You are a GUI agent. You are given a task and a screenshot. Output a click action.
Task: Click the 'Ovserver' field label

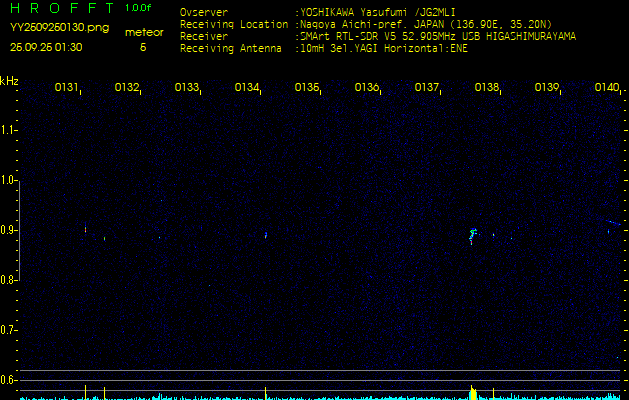tap(204, 12)
